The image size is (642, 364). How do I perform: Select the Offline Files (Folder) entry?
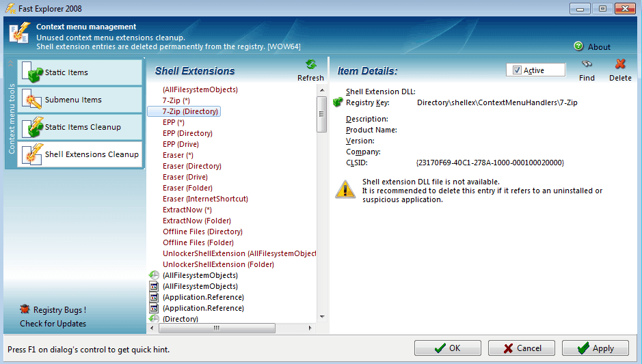click(x=198, y=242)
